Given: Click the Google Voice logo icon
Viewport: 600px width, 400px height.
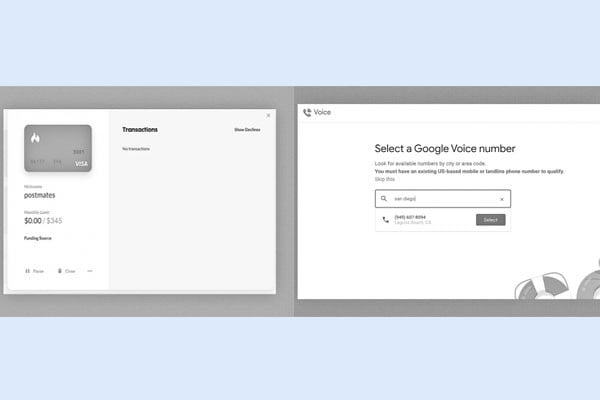Looking at the screenshot, I should pos(307,112).
